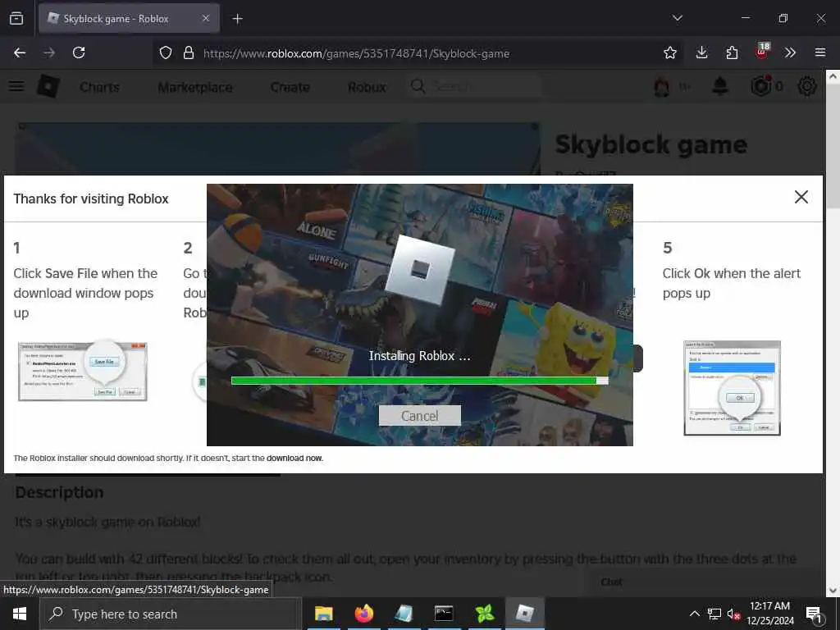Click the tracking protection shield icon

166,52
